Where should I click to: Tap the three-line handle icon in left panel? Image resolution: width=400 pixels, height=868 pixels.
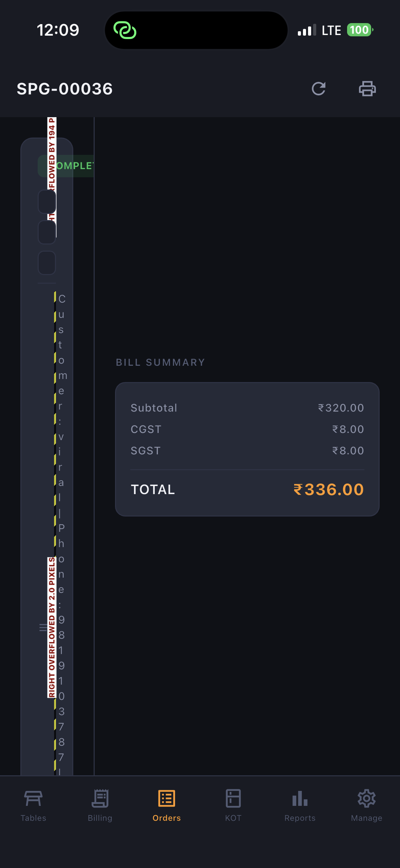(x=43, y=628)
